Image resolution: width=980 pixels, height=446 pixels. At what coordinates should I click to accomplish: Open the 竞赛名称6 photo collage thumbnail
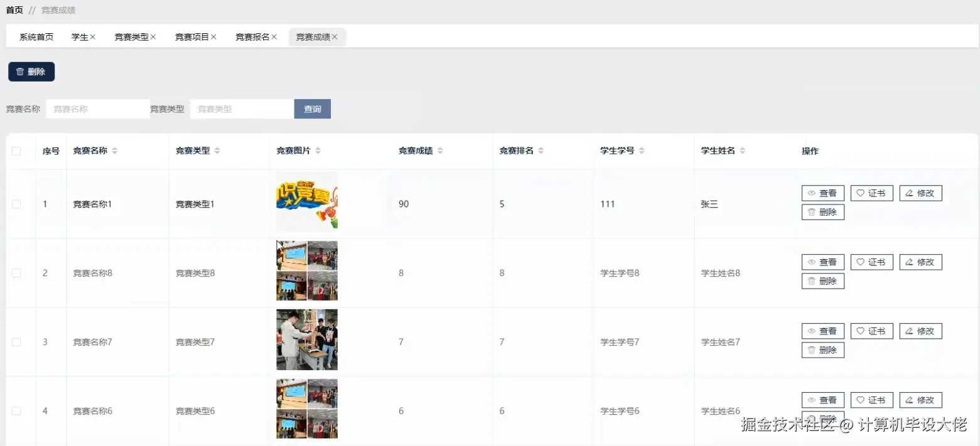click(307, 408)
